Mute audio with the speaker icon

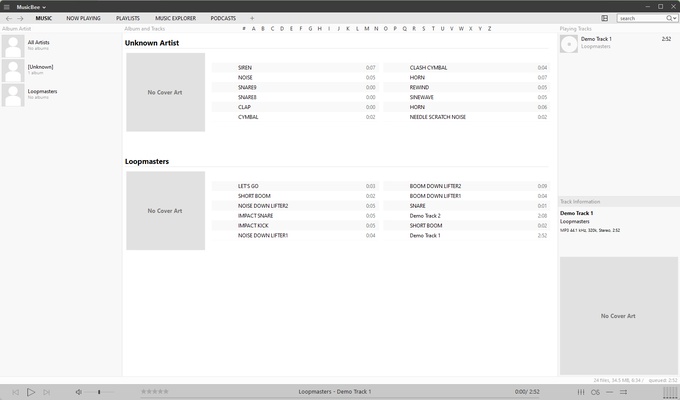coord(78,392)
